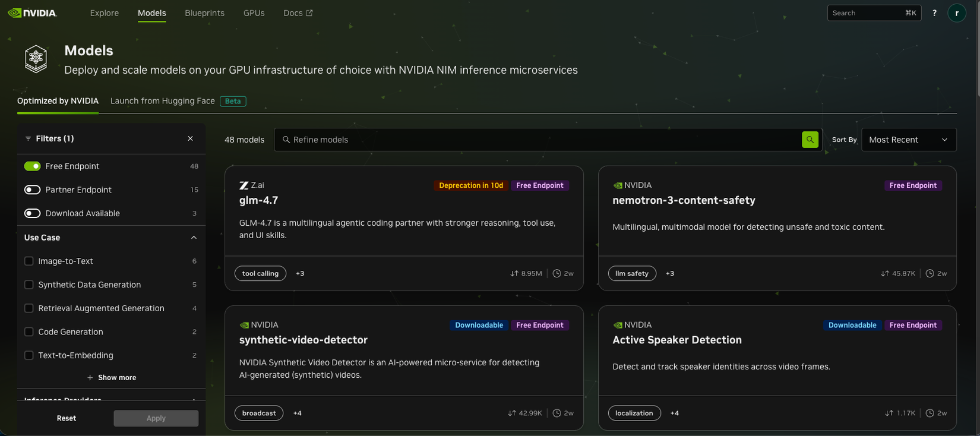This screenshot has width=980, height=436.
Task: Open the user avatar 'r' menu
Action: pos(957,13)
